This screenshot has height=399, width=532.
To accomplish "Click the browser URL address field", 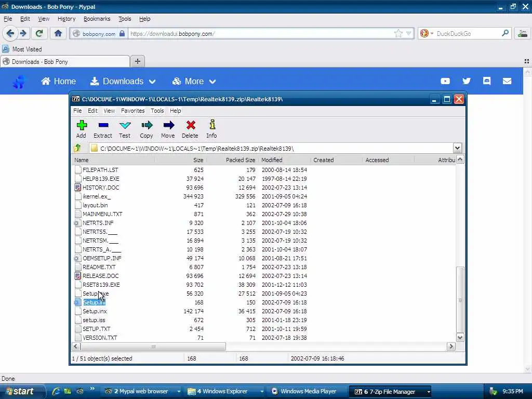I will coord(261,33).
